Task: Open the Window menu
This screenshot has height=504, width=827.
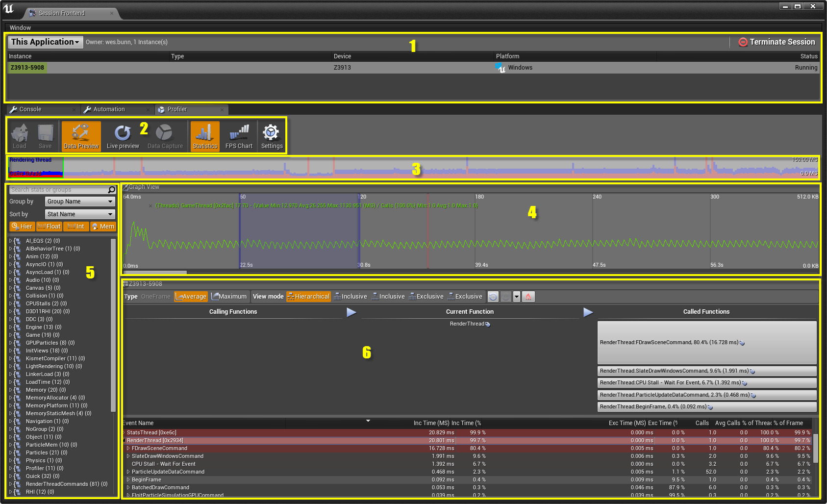Action: pos(20,28)
